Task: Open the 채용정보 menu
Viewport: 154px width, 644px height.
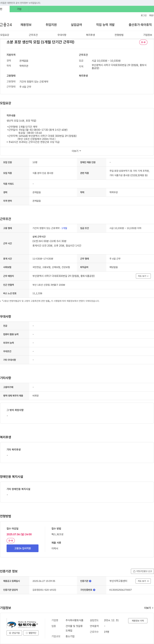Action: click(x=26, y=25)
